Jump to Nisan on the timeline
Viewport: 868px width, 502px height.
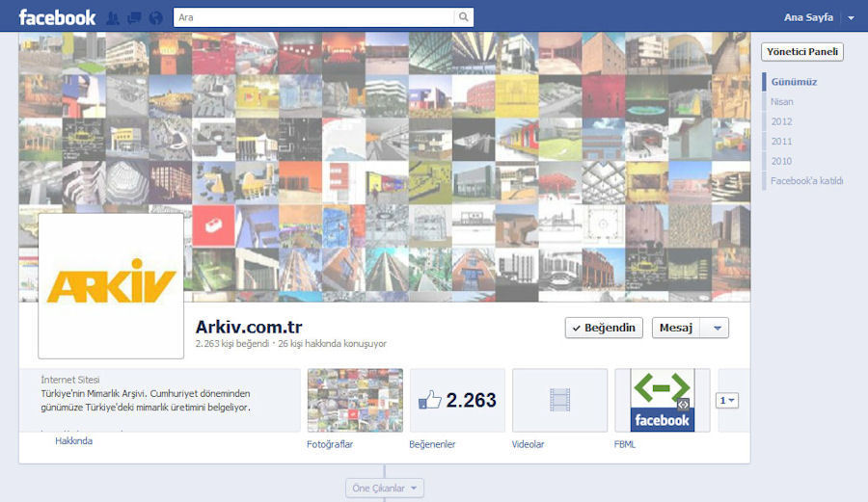pyautogui.click(x=781, y=102)
